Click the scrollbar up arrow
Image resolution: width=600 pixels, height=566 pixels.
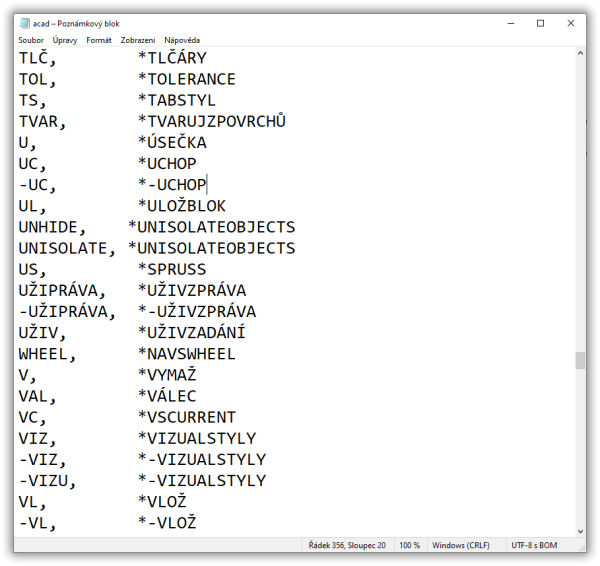pyautogui.click(x=580, y=54)
